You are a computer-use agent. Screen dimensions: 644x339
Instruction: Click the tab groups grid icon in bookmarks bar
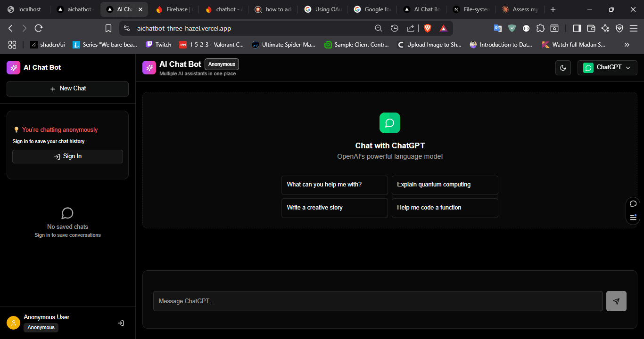click(x=12, y=45)
